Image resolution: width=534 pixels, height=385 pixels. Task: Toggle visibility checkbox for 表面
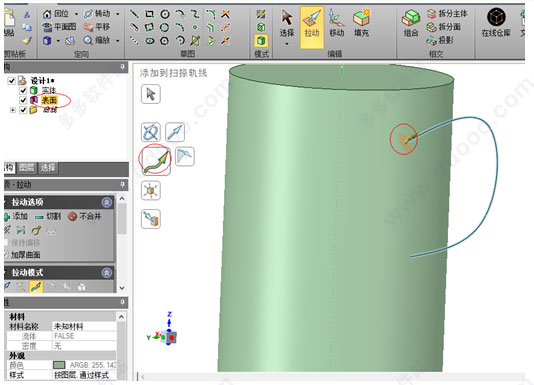click(x=23, y=100)
